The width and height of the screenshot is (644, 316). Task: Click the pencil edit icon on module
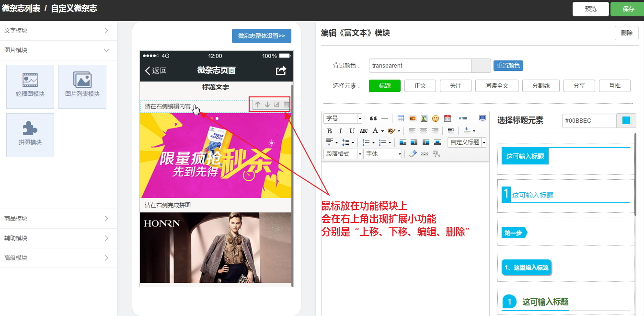point(277,105)
